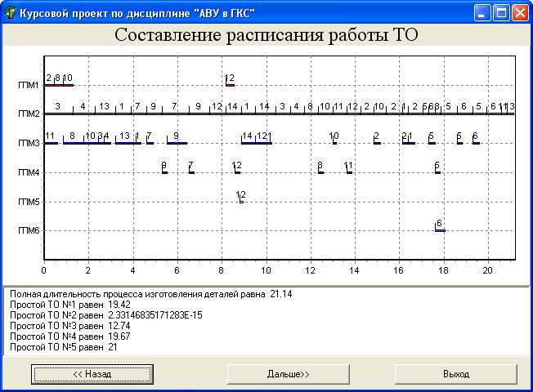
Task: Click the blue bar in the ГПМ6 row
Action: click(x=440, y=230)
